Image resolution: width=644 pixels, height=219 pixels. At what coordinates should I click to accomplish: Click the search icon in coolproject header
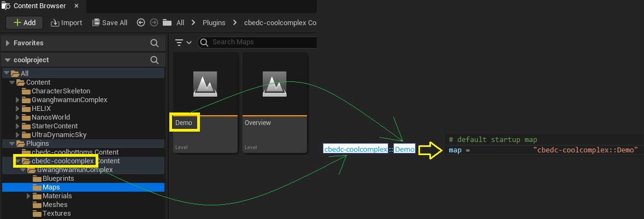point(155,60)
